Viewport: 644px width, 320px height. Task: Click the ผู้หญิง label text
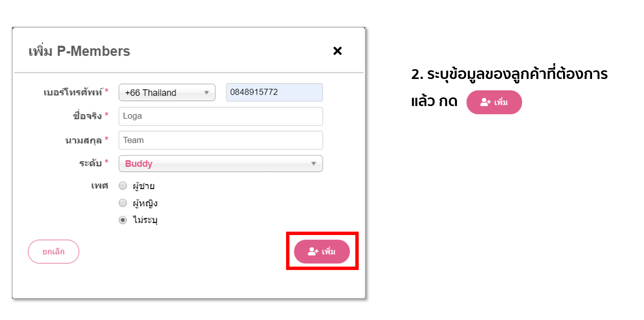pyautogui.click(x=145, y=203)
